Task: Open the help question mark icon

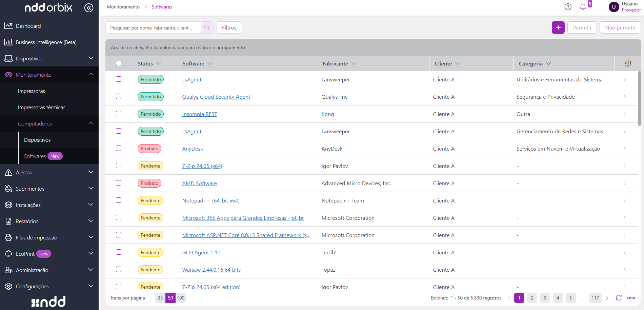Action: (x=568, y=7)
